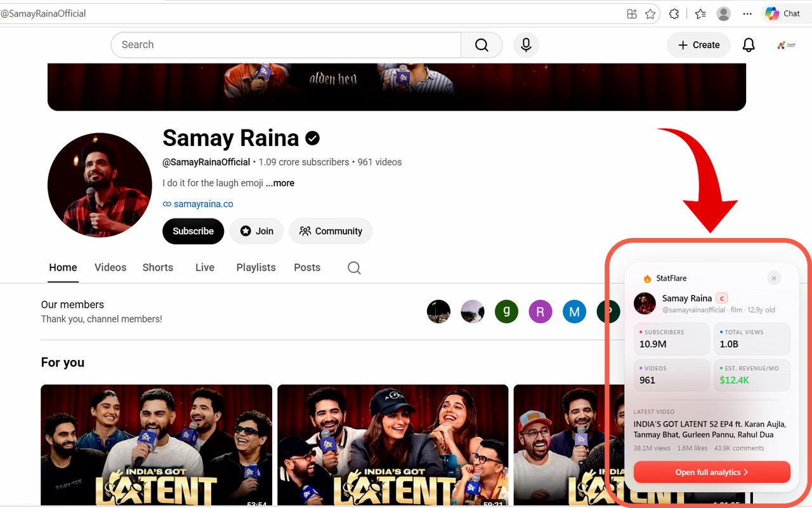Viewport: 812px width, 508px height.
Task: Subscribe to the Samay Raina channel
Action: pos(193,231)
